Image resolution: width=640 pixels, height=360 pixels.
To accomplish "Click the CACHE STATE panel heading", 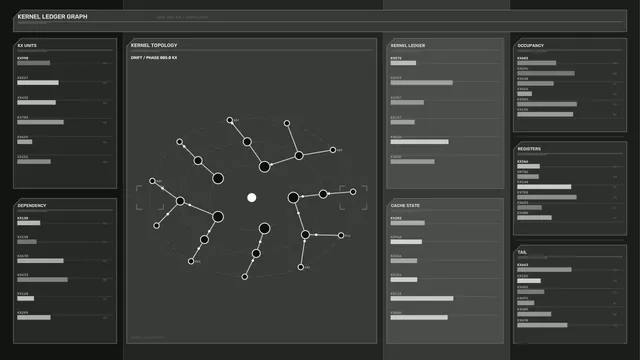I will click(x=405, y=205).
